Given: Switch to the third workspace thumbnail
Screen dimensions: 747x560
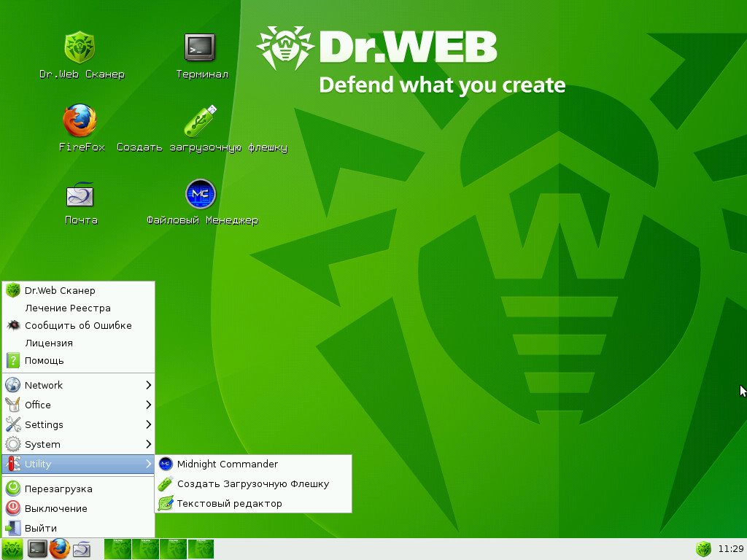Looking at the screenshot, I should [173, 549].
